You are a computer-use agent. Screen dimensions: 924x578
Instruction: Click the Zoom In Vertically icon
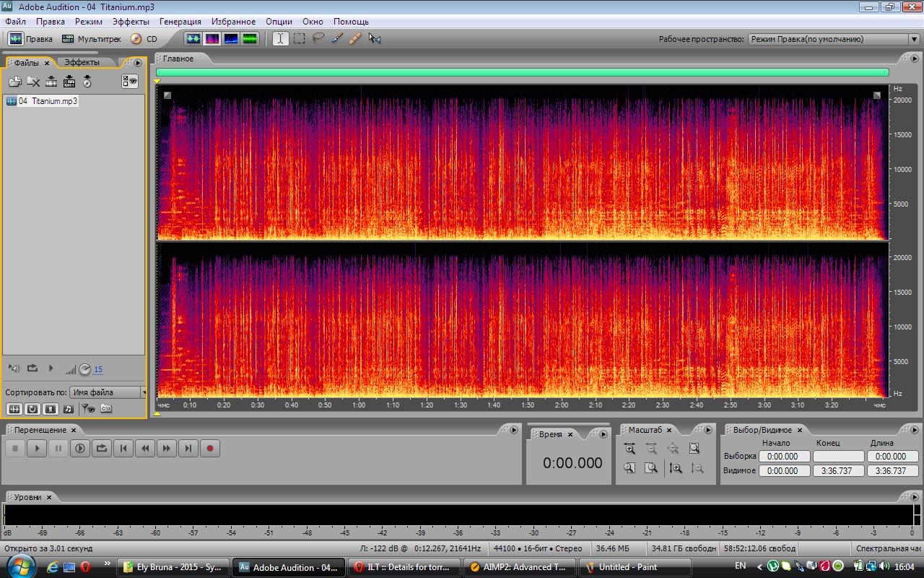675,468
